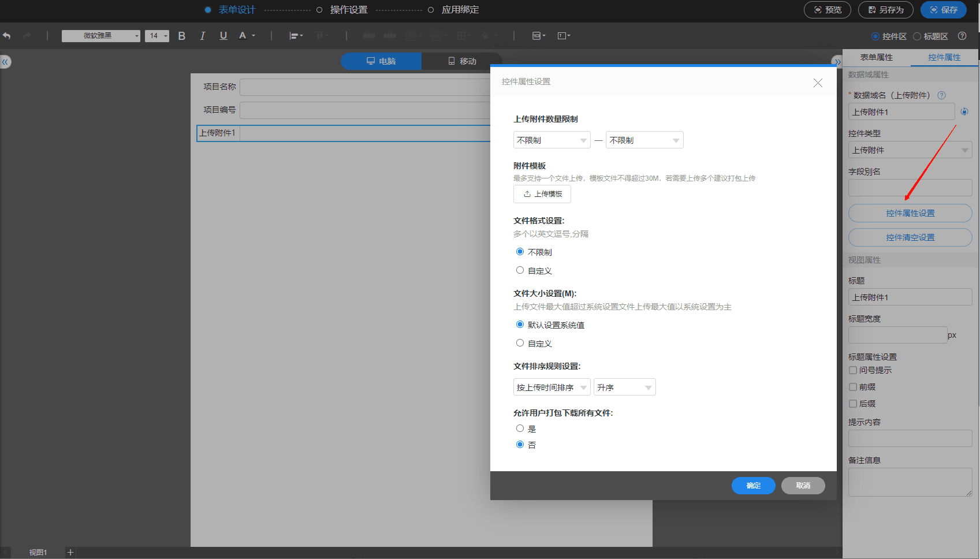The width and height of the screenshot is (980, 559).
Task: Cancel the dialog with 取消
Action: click(803, 486)
